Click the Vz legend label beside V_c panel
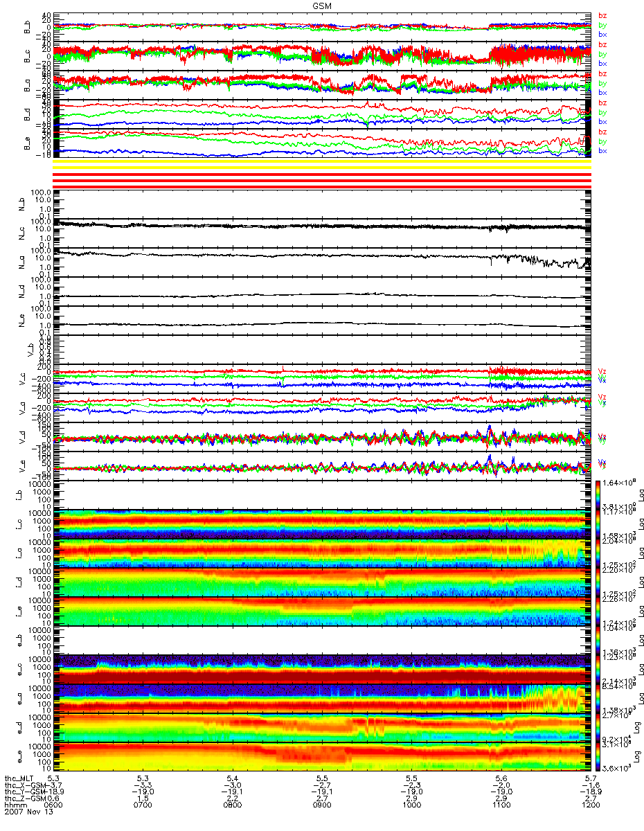Viewport: 644px width, 831px height. pos(602,372)
